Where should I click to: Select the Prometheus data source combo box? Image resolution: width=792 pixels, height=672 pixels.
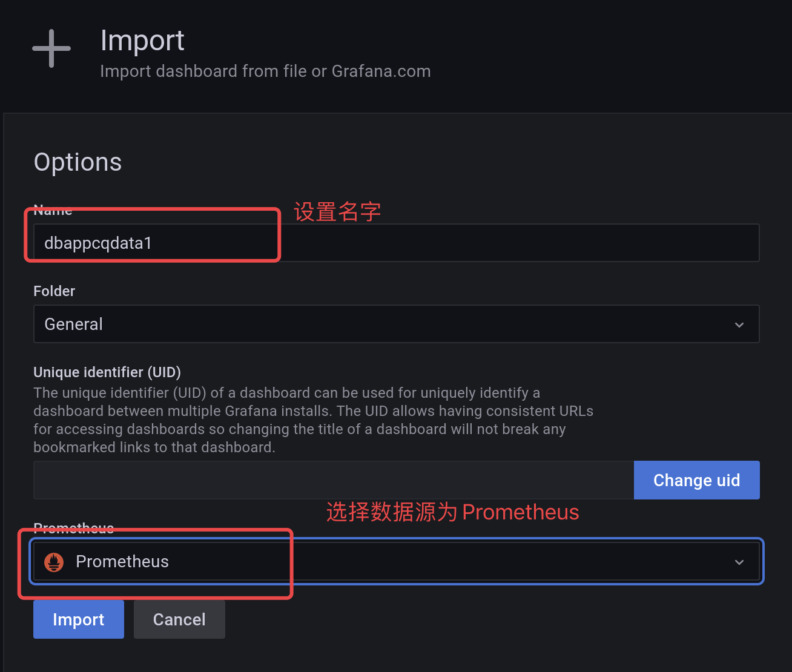tap(397, 561)
